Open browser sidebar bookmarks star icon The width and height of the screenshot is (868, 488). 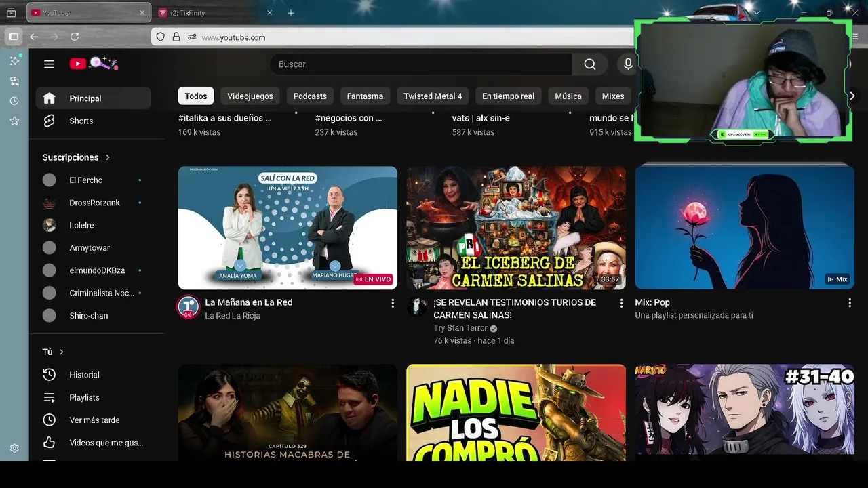(x=14, y=121)
